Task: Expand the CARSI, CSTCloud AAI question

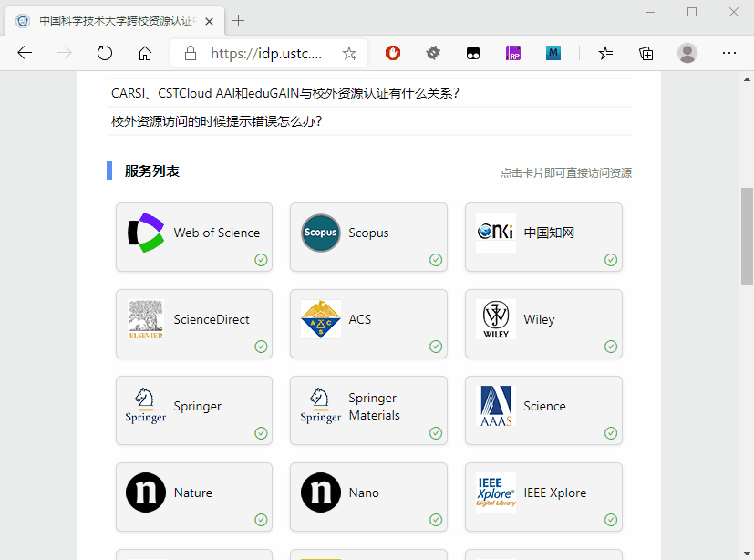Action: (x=369, y=93)
